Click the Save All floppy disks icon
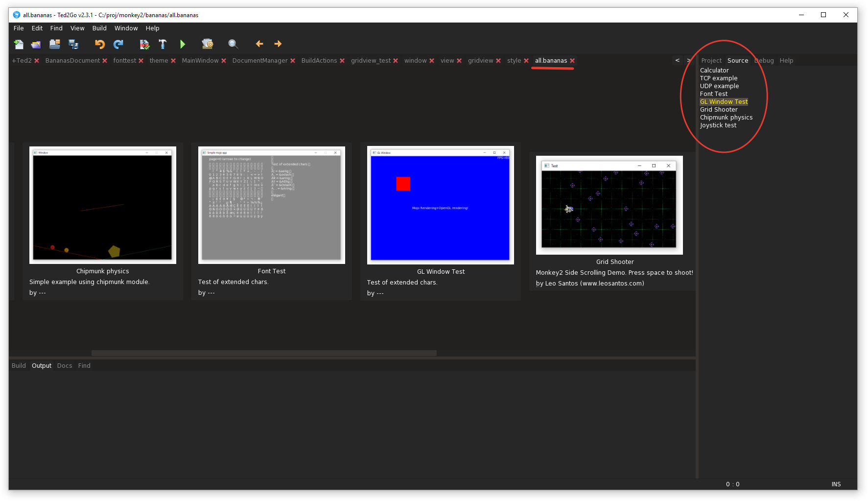 tap(73, 44)
